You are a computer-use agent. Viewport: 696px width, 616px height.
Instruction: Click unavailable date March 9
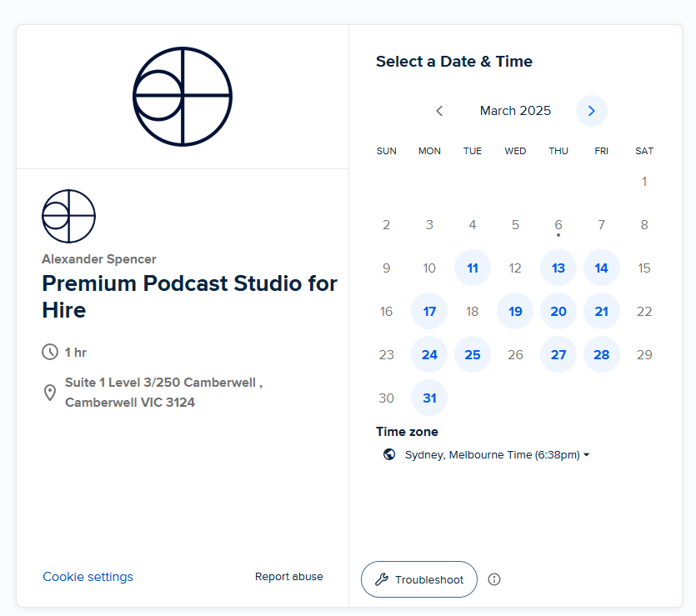click(x=386, y=268)
